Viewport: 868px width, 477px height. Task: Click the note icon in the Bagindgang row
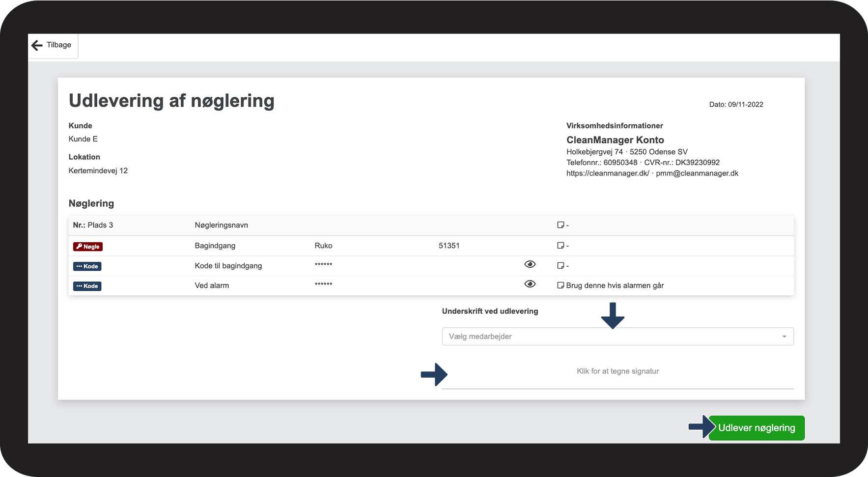560,246
